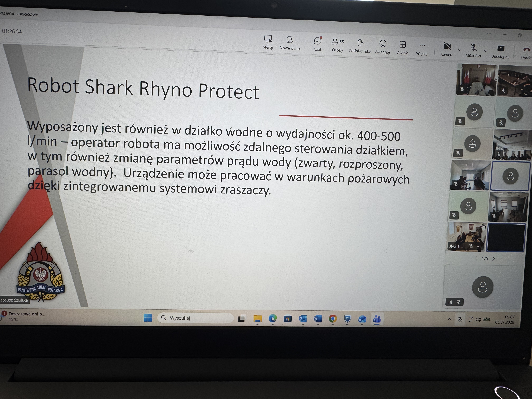Viewport: 532px width, 399px height.
Task: Click the Udostępnij share button
Action: point(500,52)
